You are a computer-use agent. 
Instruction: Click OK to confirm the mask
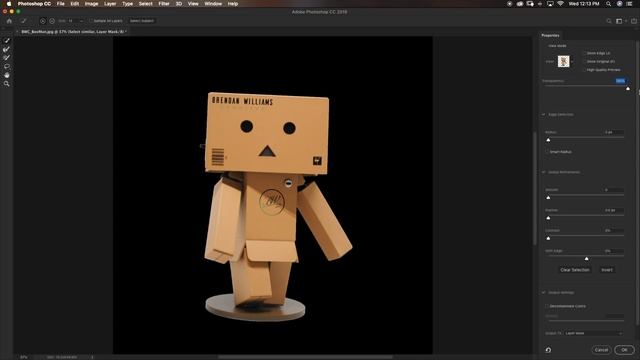pyautogui.click(x=624, y=350)
